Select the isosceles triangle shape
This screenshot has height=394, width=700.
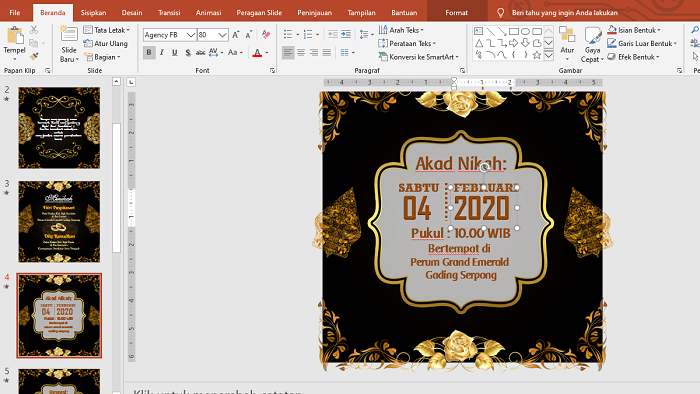[x=479, y=43]
